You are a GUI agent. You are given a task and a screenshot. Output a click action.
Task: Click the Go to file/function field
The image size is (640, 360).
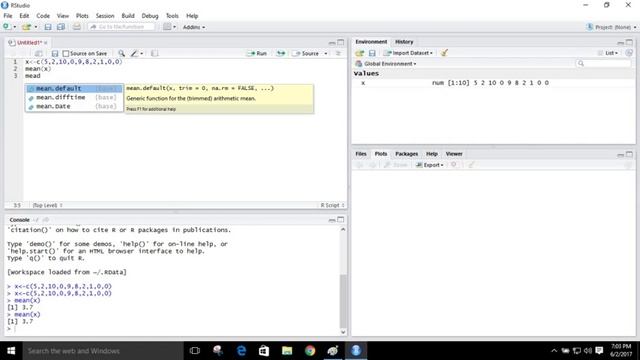click(121, 27)
